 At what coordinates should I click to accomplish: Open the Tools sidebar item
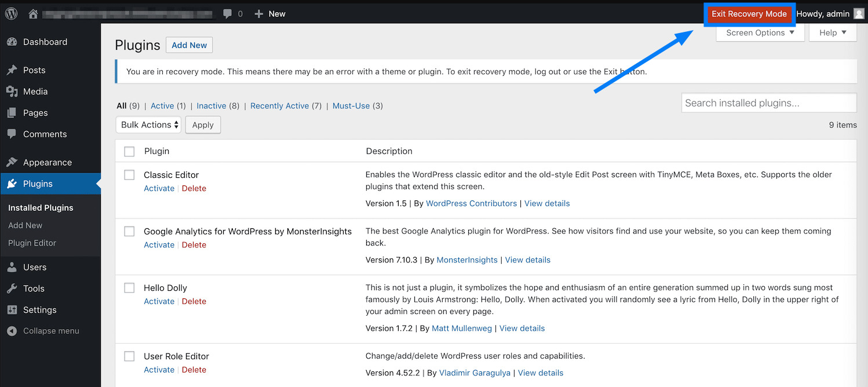pyautogui.click(x=34, y=289)
